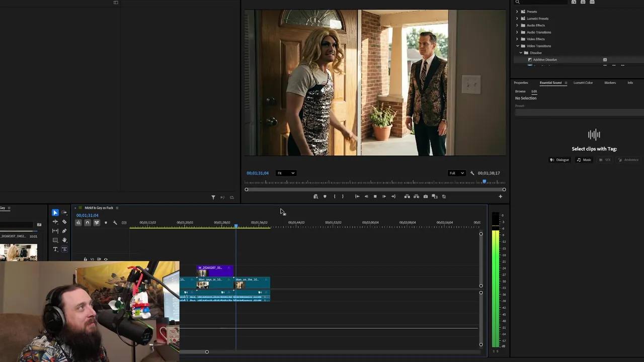Click the new bin icon in Project panel

(39, 225)
